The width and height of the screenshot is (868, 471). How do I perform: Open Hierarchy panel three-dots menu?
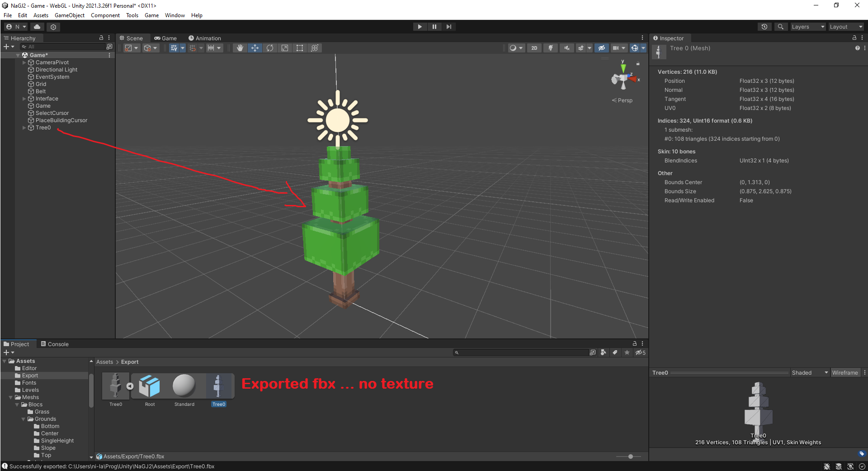(x=109, y=38)
